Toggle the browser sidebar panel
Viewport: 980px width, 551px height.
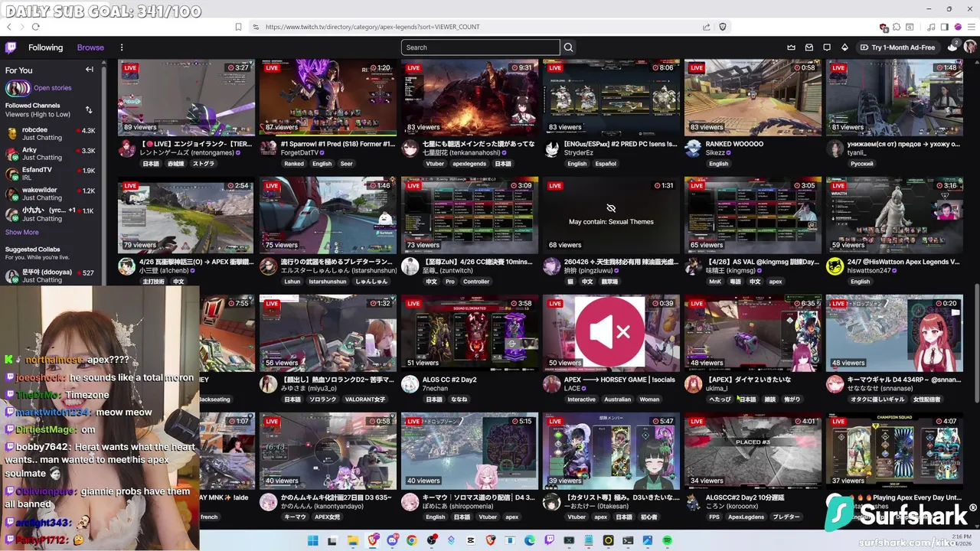point(945,27)
